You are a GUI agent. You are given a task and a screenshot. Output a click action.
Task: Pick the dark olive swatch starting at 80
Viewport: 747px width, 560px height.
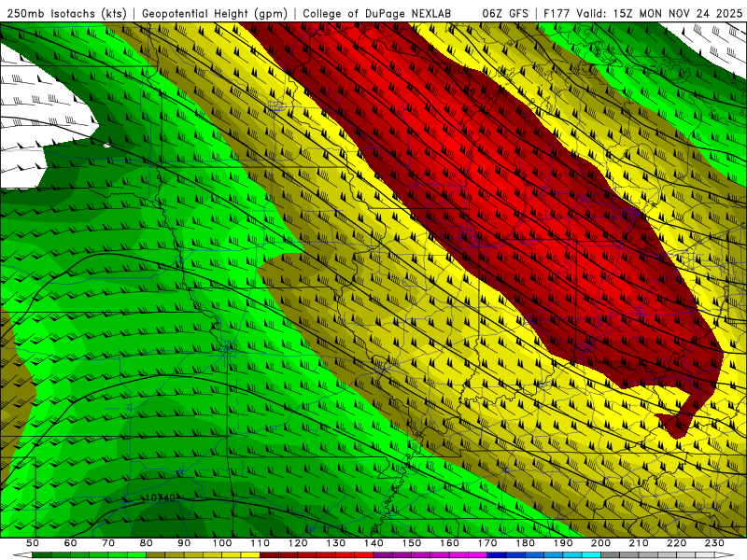155,555
